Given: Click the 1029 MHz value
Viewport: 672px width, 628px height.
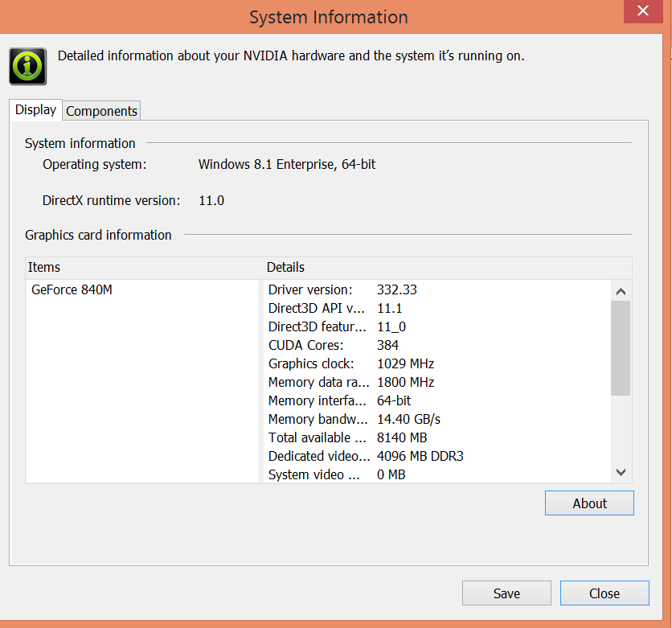Looking at the screenshot, I should pyautogui.click(x=405, y=363).
